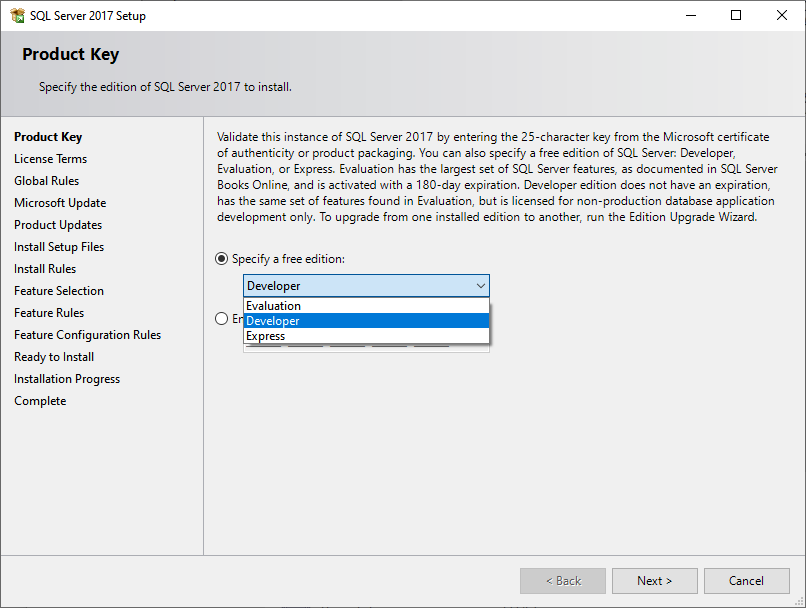Open the Feature Selection step
The image size is (806, 608).
coord(59,291)
